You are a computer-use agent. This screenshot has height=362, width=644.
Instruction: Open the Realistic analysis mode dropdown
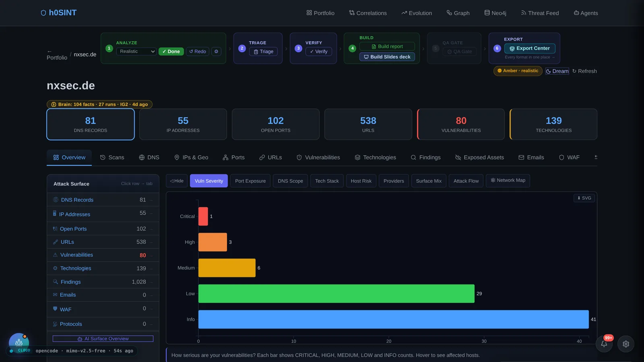[x=136, y=51]
